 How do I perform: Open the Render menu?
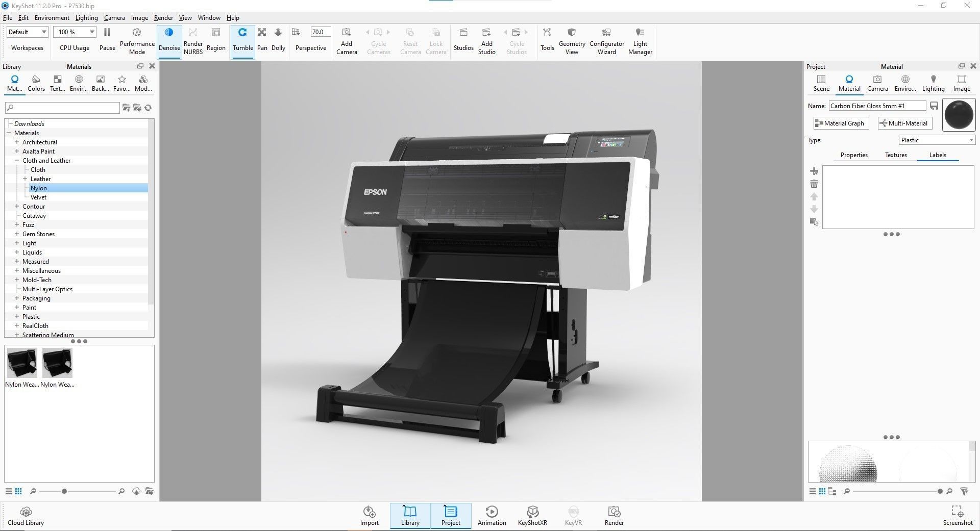click(163, 17)
